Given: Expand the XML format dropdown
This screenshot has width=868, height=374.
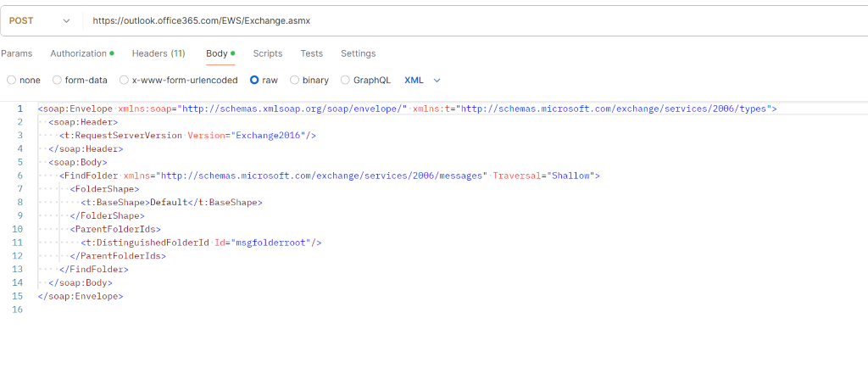Looking at the screenshot, I should coord(422,80).
